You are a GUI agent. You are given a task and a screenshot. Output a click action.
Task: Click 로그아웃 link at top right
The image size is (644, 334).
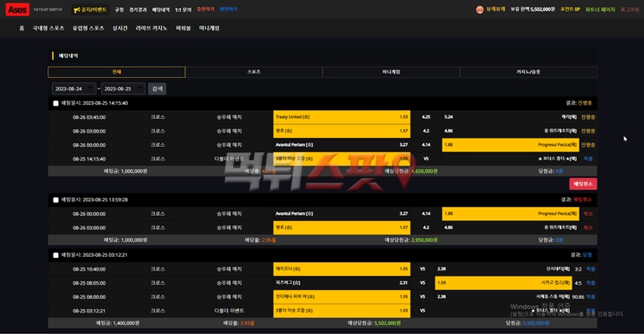coord(630,10)
